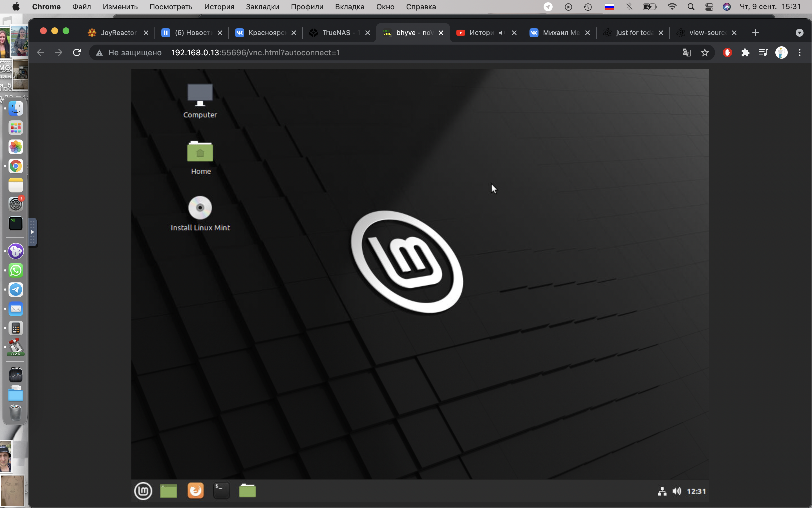This screenshot has height=508, width=812.
Task: Expand the noVNC control bar handle
Action: click(32, 232)
